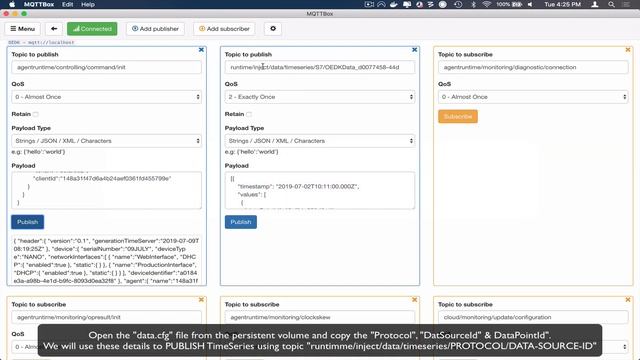Edit subscribe topic cloud/monitoring/update/configuration
The height and width of the screenshot is (360, 640).
click(x=533, y=317)
